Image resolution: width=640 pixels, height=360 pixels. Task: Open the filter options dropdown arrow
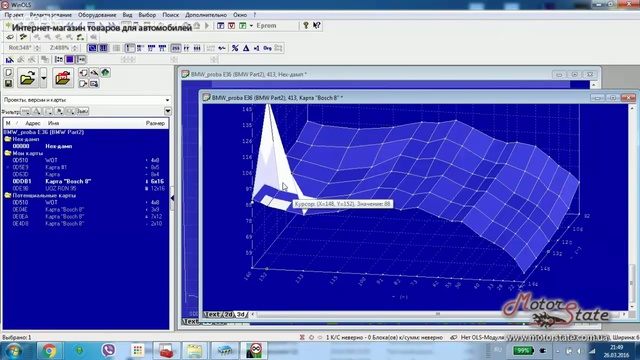click(x=168, y=111)
